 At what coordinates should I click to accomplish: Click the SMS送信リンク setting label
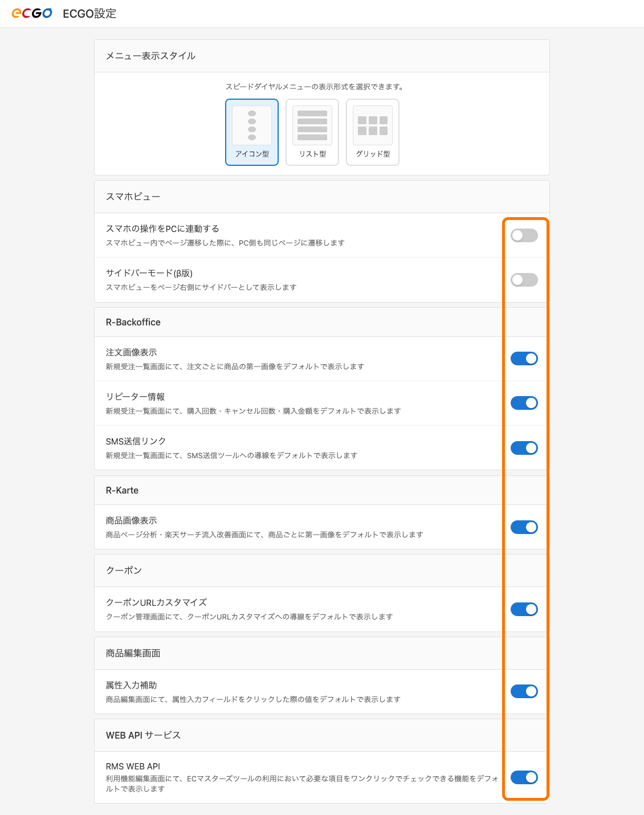tap(136, 441)
